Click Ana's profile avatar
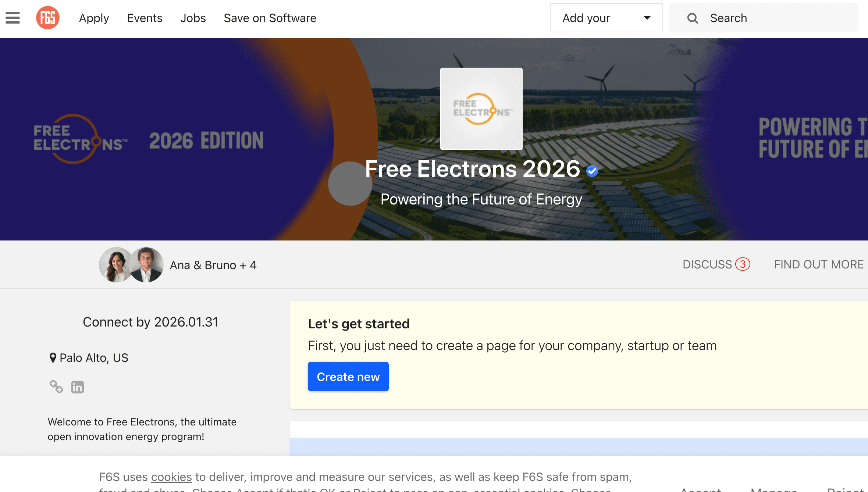This screenshot has width=868, height=492. coord(115,265)
